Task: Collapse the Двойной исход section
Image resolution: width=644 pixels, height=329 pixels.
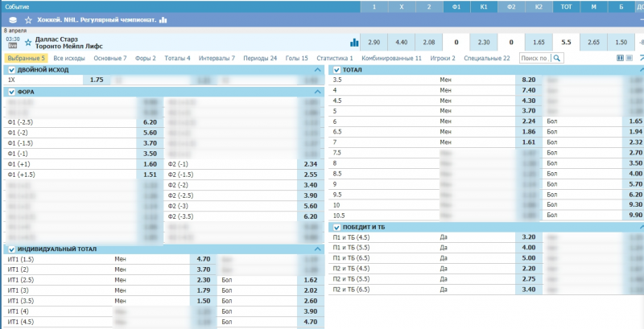Action: (x=318, y=70)
